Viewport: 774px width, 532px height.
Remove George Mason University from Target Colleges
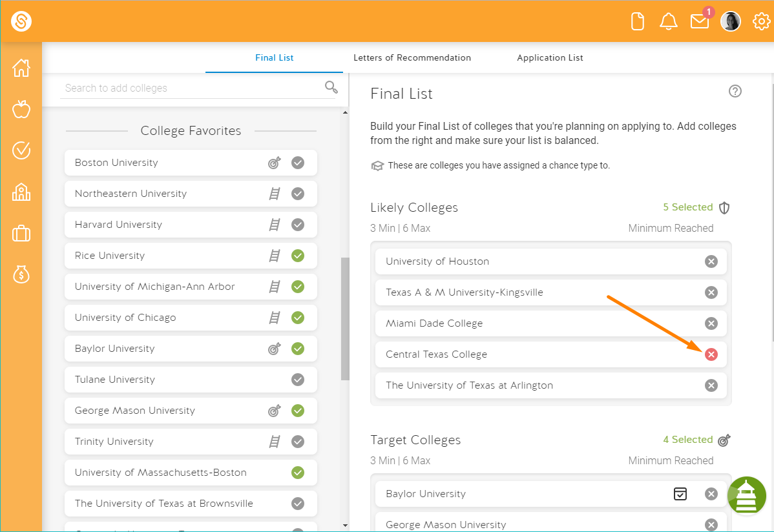tap(711, 525)
